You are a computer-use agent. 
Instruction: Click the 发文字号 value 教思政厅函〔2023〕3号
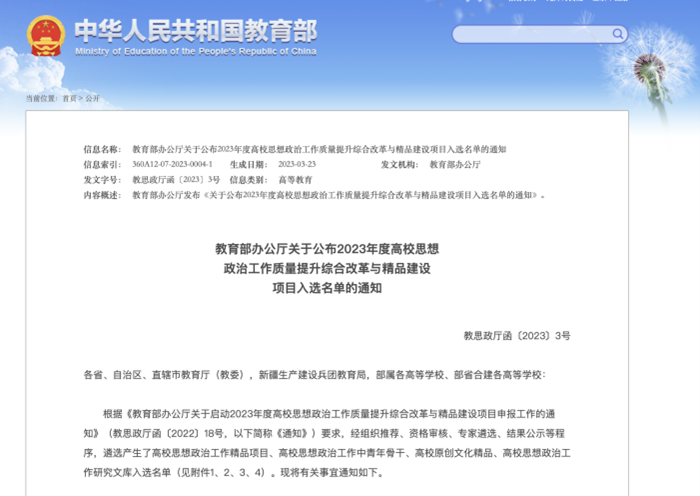(x=176, y=180)
